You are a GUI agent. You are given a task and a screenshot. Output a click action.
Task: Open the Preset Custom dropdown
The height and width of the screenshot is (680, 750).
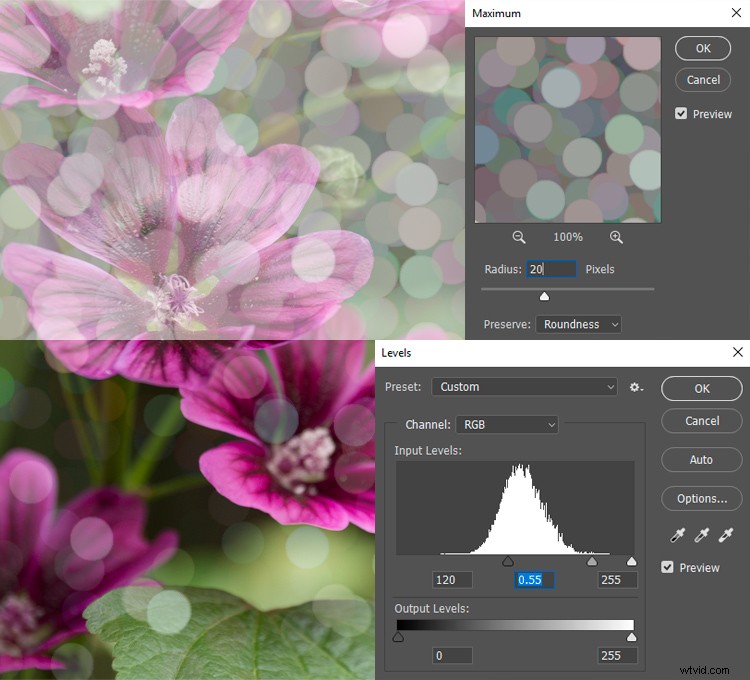tap(525, 387)
